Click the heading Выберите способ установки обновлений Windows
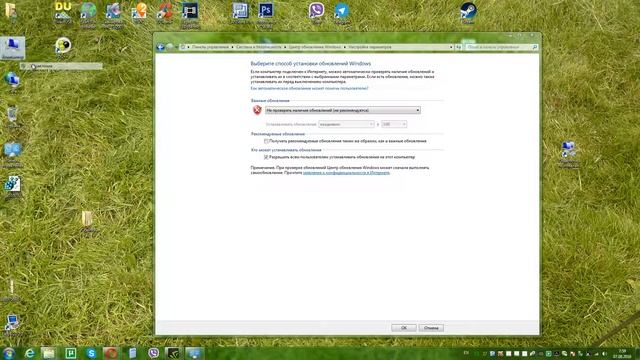 [x=311, y=64]
